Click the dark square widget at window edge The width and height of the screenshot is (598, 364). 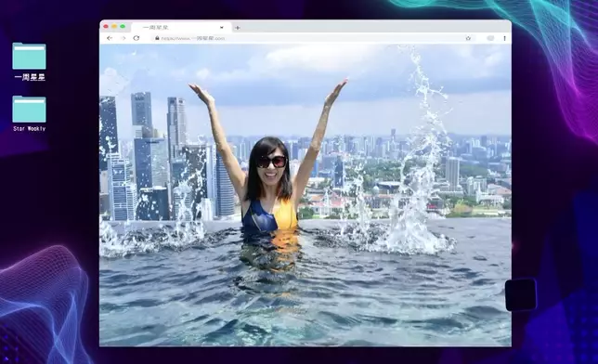coord(521,294)
